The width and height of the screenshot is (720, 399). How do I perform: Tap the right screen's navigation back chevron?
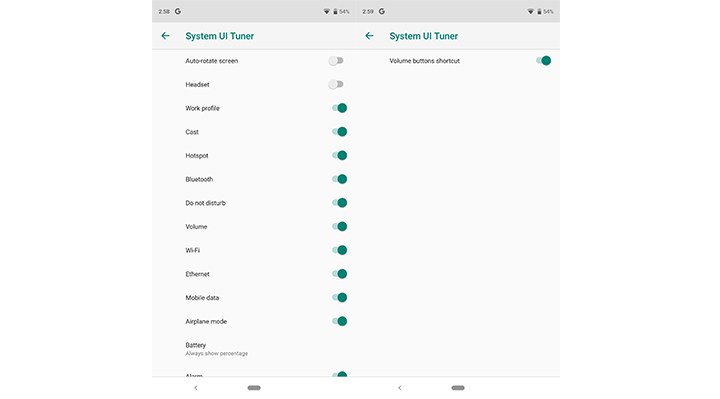click(x=399, y=388)
